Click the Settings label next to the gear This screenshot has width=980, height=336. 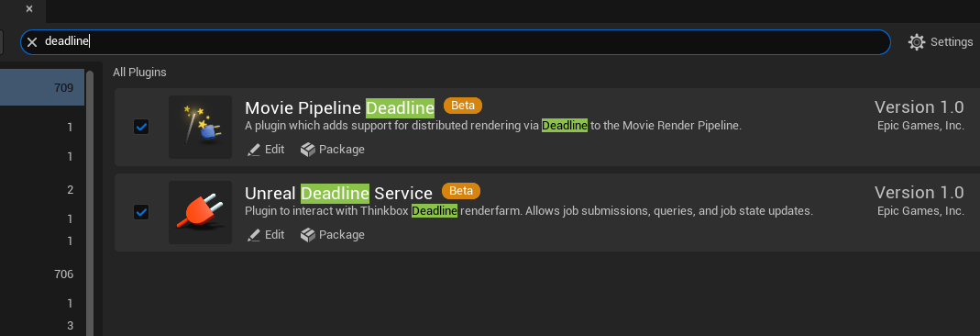[x=952, y=42]
